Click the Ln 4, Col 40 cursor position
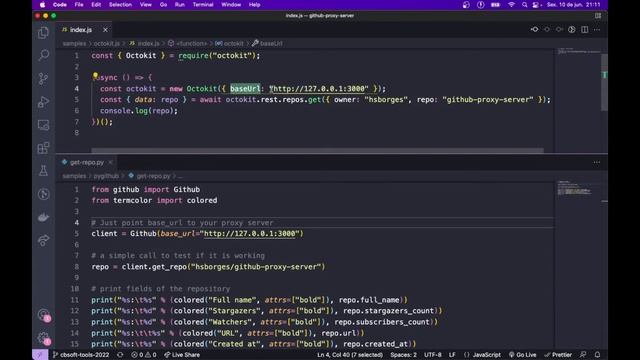Viewport: 640px width, 360px height. pyautogui.click(x=350, y=355)
